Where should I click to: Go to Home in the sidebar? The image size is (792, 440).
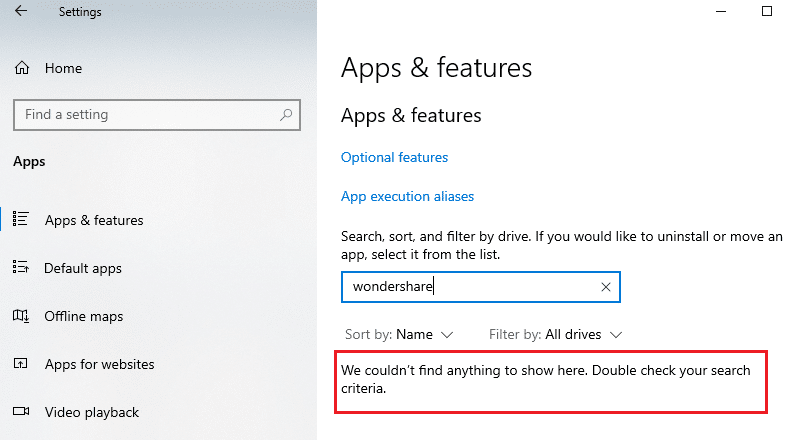tap(63, 68)
